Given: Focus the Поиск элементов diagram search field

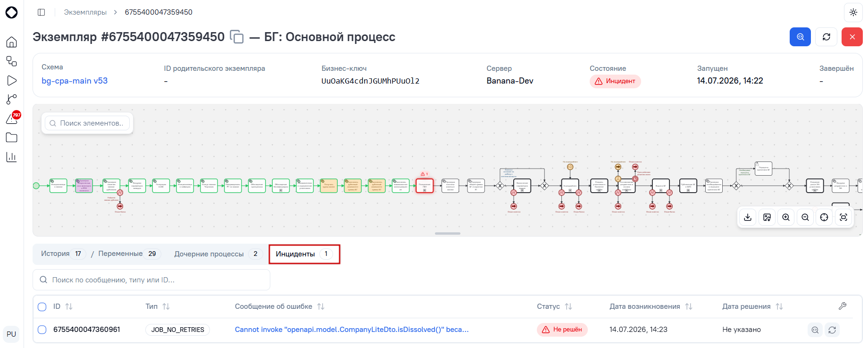Looking at the screenshot, I should tap(87, 123).
